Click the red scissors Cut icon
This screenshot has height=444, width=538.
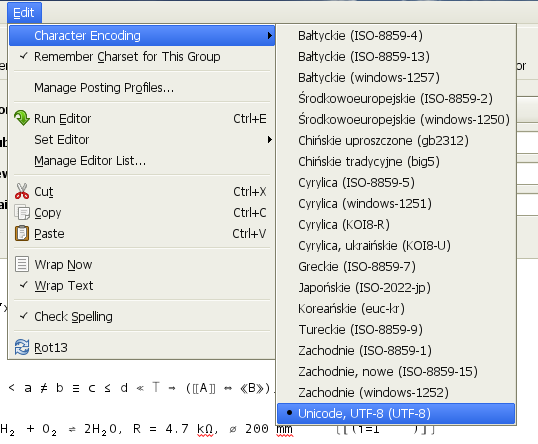click(22, 191)
